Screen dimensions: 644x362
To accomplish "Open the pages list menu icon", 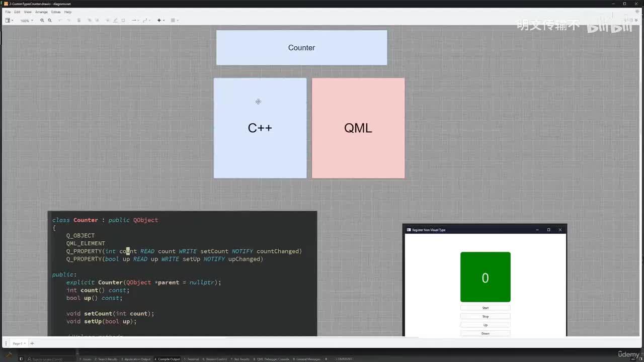I will pyautogui.click(x=6, y=343).
